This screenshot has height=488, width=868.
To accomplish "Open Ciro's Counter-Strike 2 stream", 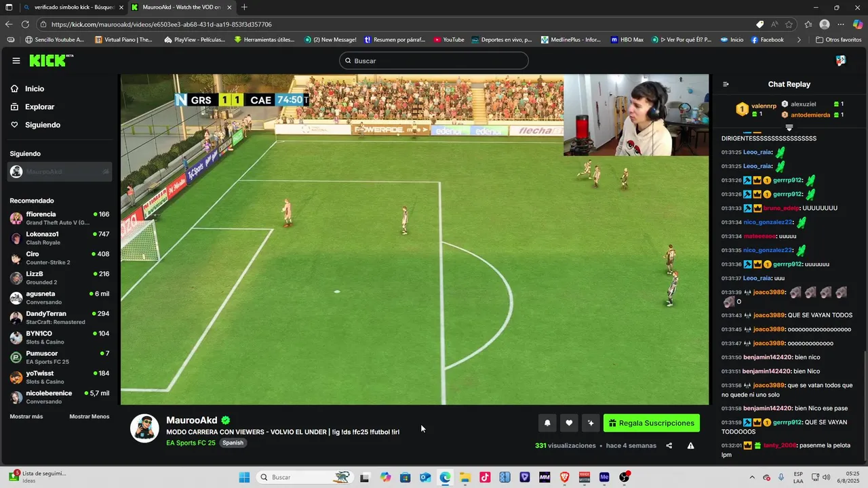I will (x=60, y=258).
